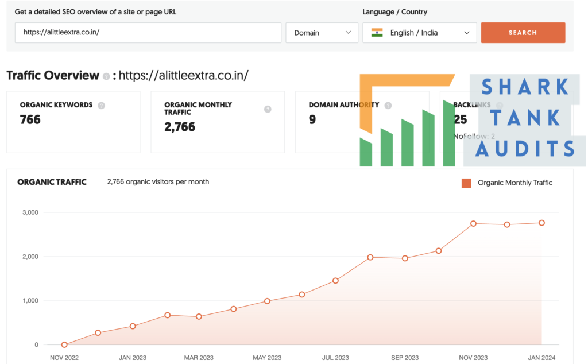
Task: Click the Organic Keywords 766 card
Action: point(73,122)
